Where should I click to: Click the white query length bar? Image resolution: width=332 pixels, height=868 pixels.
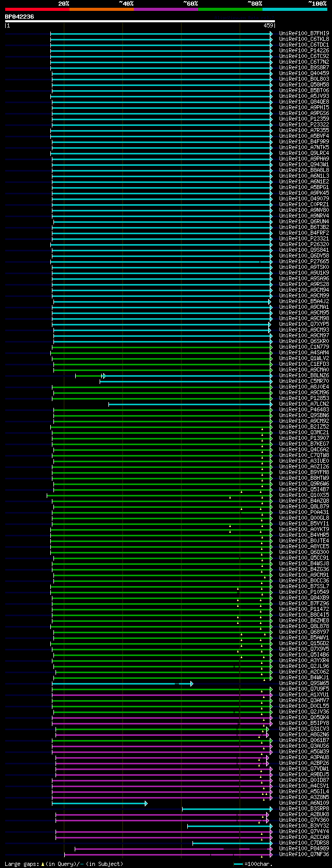140,21
